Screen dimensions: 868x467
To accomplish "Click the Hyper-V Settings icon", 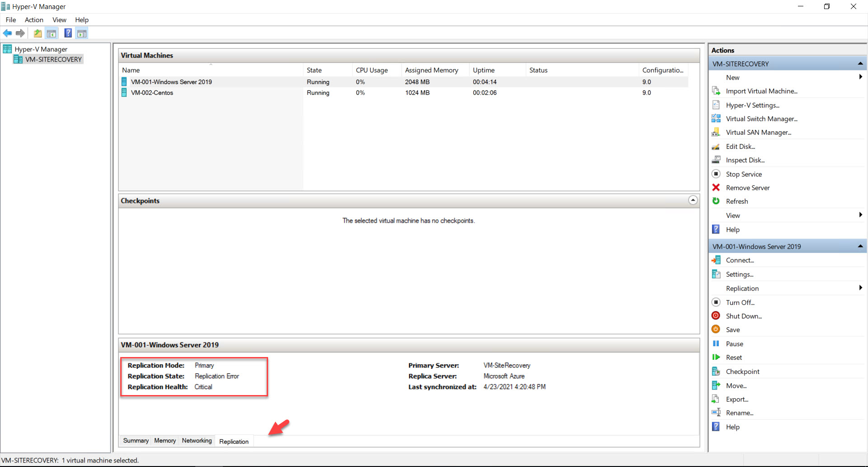I will 716,105.
